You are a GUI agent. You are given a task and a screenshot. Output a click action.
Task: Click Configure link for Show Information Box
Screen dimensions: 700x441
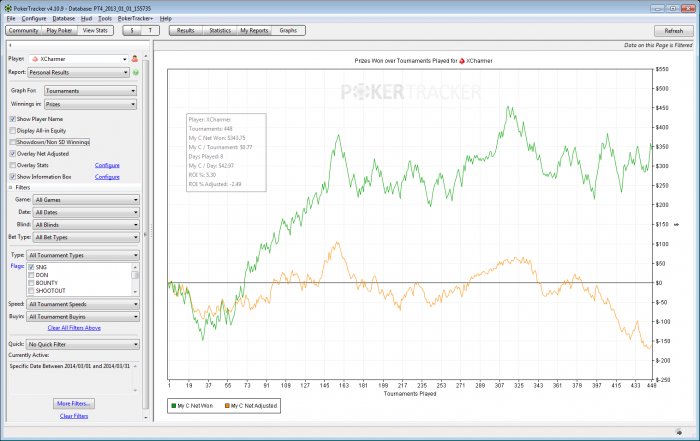click(107, 177)
